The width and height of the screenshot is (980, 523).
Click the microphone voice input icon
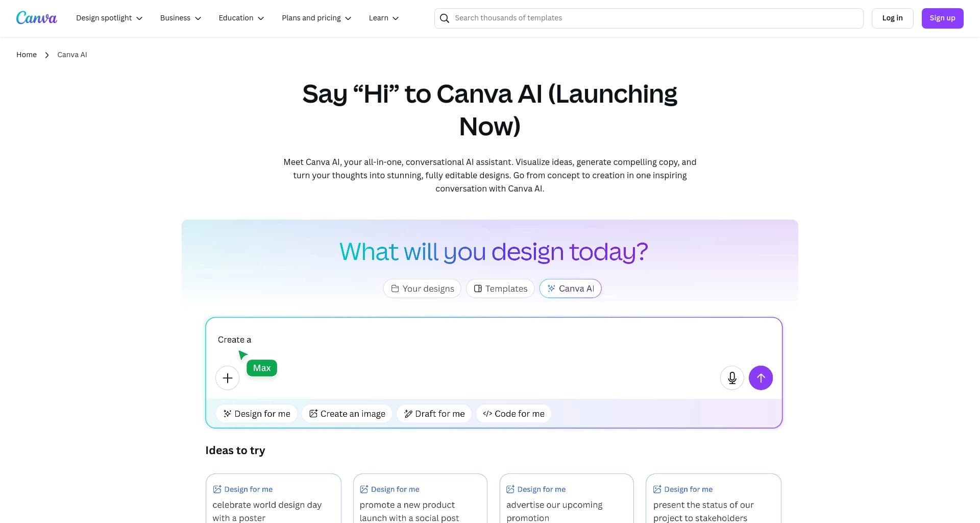(x=732, y=378)
